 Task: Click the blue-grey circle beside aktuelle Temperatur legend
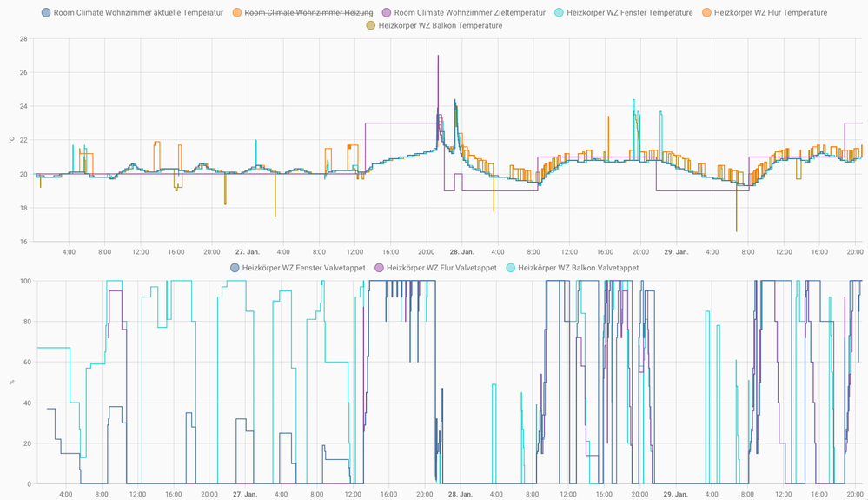46,13
